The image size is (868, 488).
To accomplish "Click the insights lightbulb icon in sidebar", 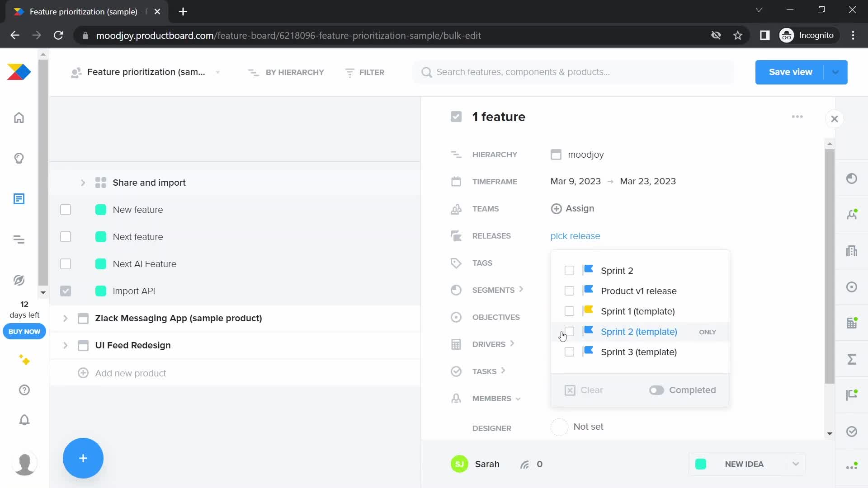I will (x=19, y=158).
